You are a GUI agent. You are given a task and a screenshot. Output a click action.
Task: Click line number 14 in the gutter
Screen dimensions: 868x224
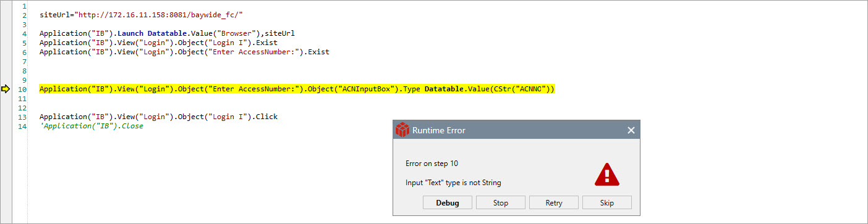[22, 126]
